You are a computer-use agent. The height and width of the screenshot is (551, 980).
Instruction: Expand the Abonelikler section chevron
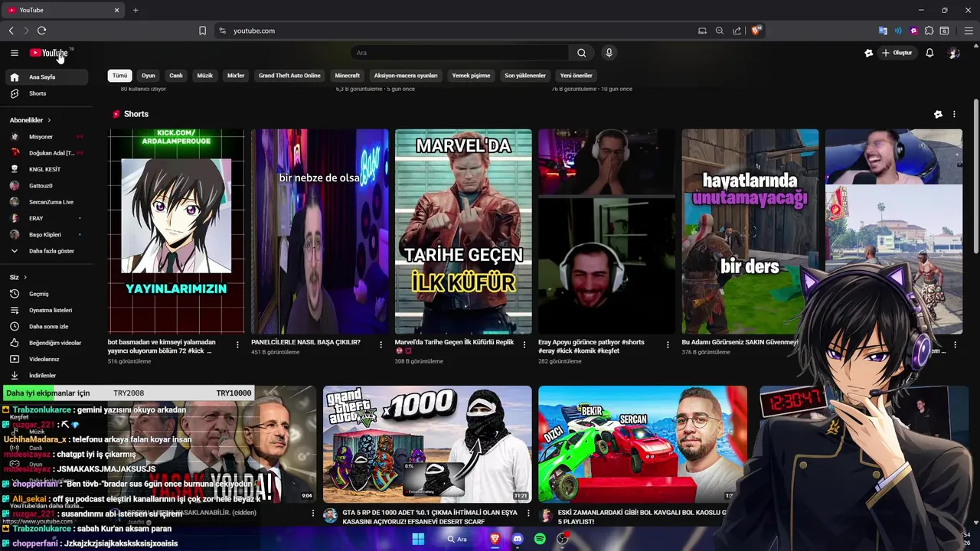coord(49,120)
